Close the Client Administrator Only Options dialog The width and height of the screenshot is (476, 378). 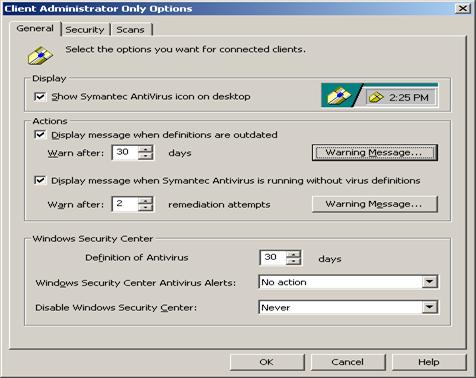point(463,8)
